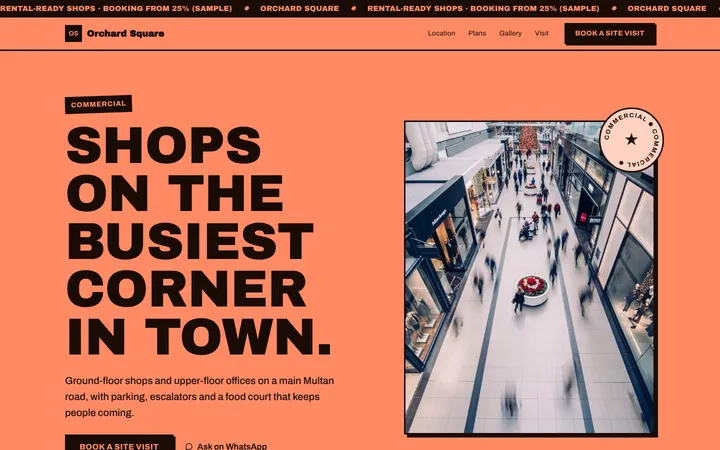Viewport: 720px width, 450px height.
Task: Click hero Book a Site Visit button
Action: pos(119,443)
